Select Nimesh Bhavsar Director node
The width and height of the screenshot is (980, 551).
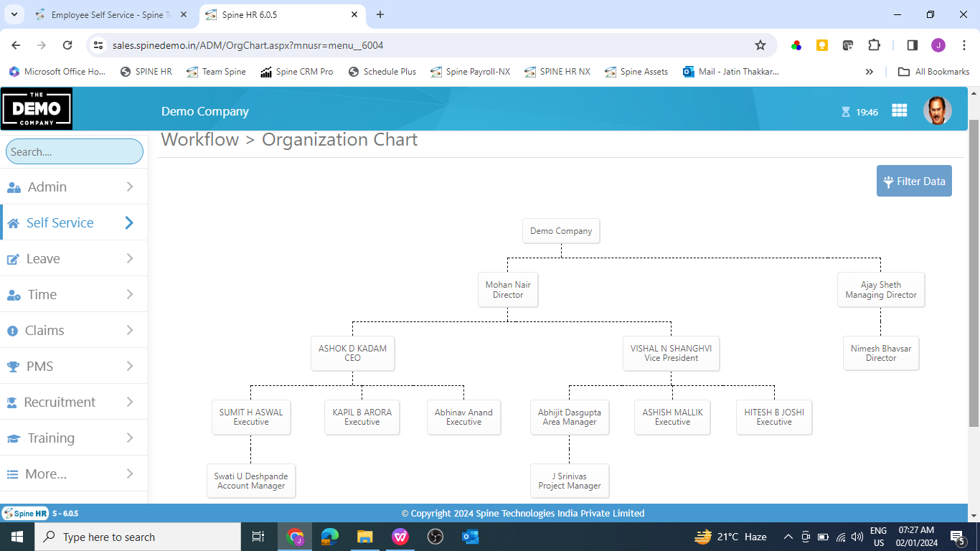(881, 353)
